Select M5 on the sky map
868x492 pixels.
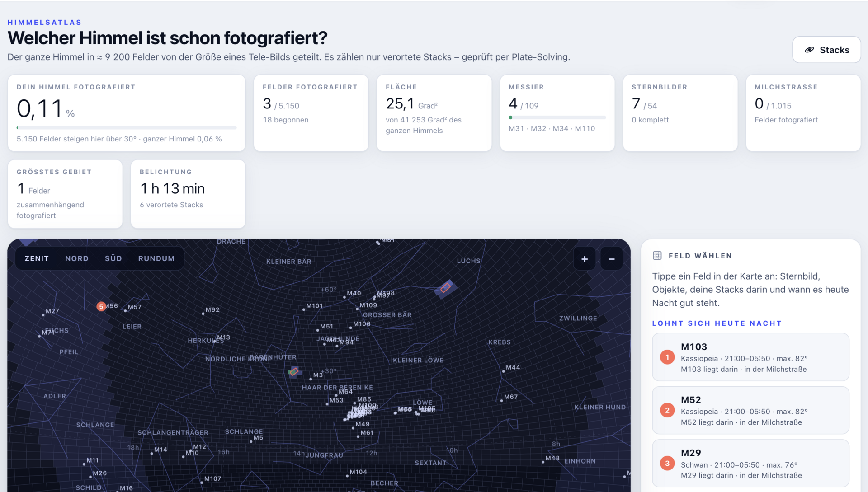pyautogui.click(x=251, y=441)
